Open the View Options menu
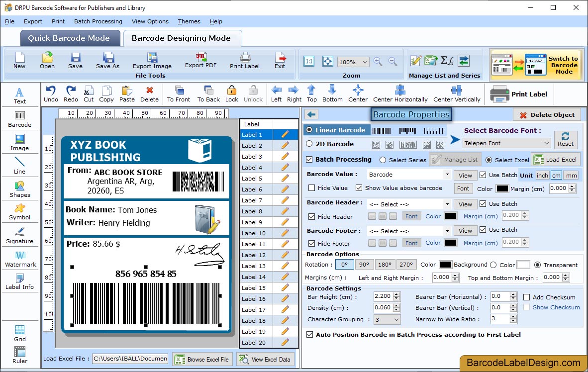Screen dimensions: 588x372 150,21
